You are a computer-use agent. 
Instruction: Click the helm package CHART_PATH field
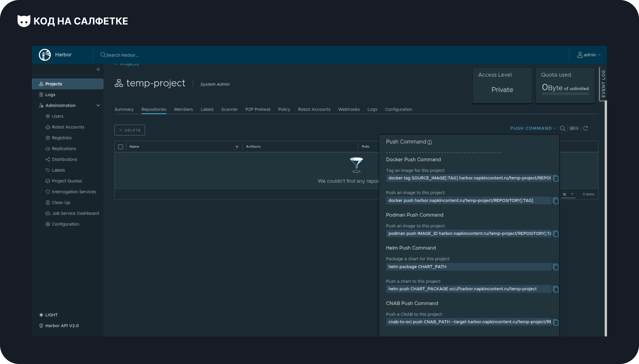(x=469, y=267)
